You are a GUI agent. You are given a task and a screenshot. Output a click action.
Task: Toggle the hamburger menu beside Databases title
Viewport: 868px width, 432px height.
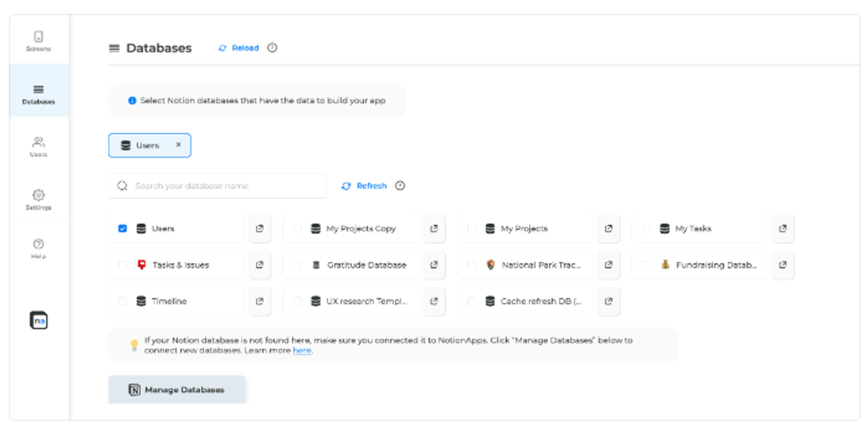(114, 48)
